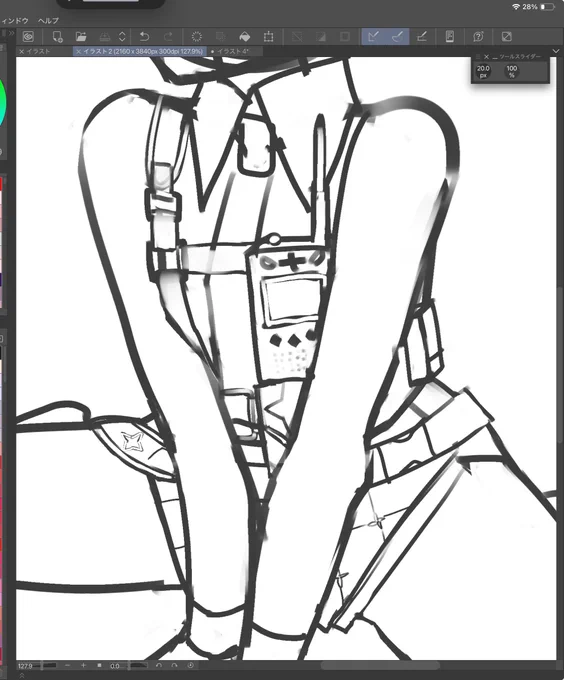
Task: Reset canvas rotation icon
Action: pos(190,665)
